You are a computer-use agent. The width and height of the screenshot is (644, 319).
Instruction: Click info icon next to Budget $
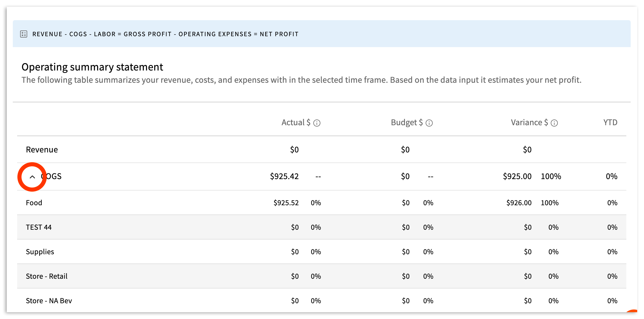coord(429,123)
